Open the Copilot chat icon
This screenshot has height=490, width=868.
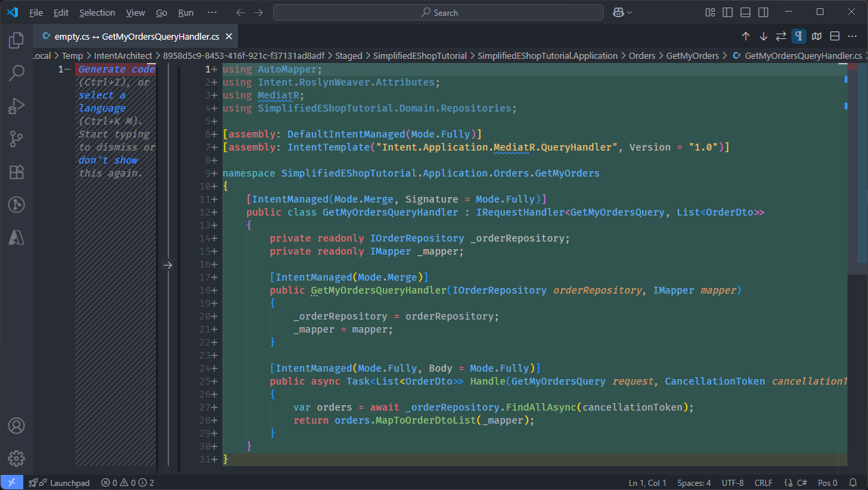618,12
